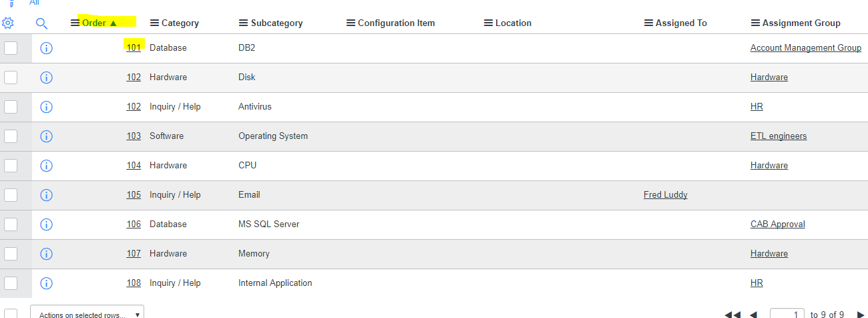Open Category column hamburger menu
The width and height of the screenshot is (868, 318).
point(155,23)
